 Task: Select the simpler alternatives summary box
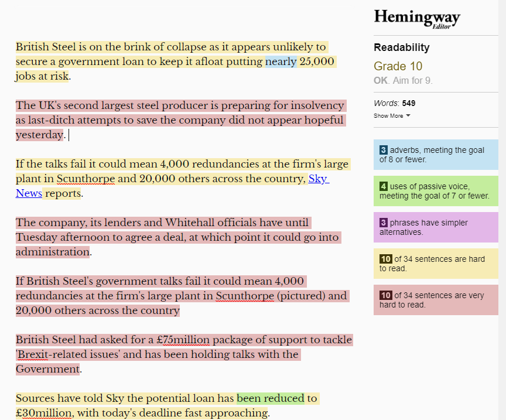(436, 227)
